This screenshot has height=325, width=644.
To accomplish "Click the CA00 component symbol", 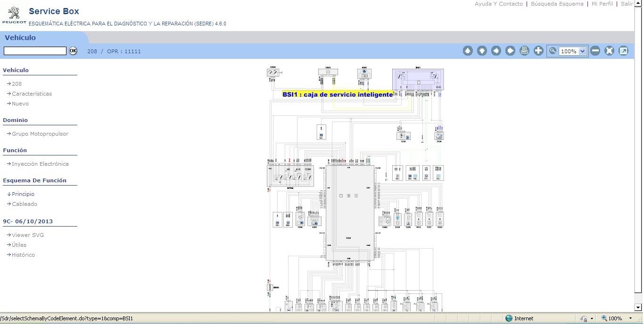I will coord(273,73).
